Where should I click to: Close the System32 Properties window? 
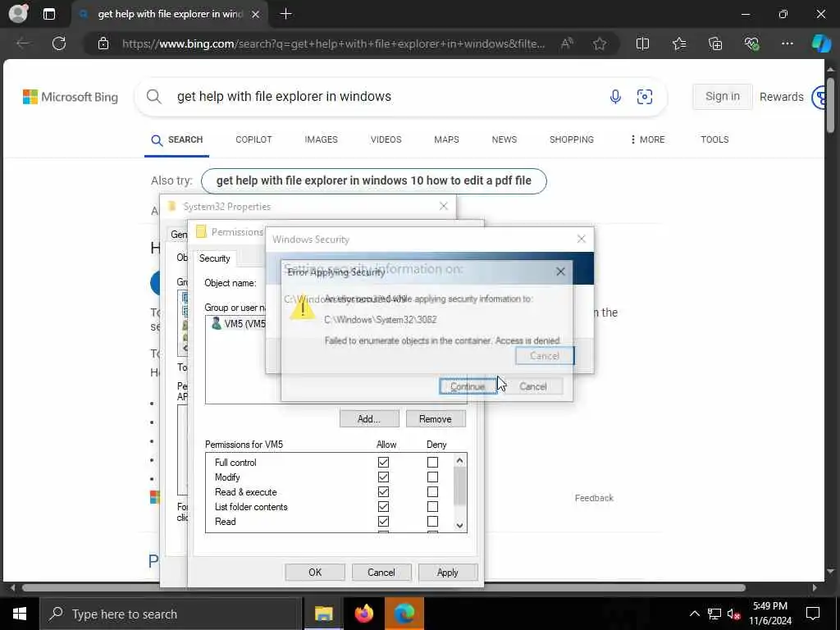[x=444, y=206]
